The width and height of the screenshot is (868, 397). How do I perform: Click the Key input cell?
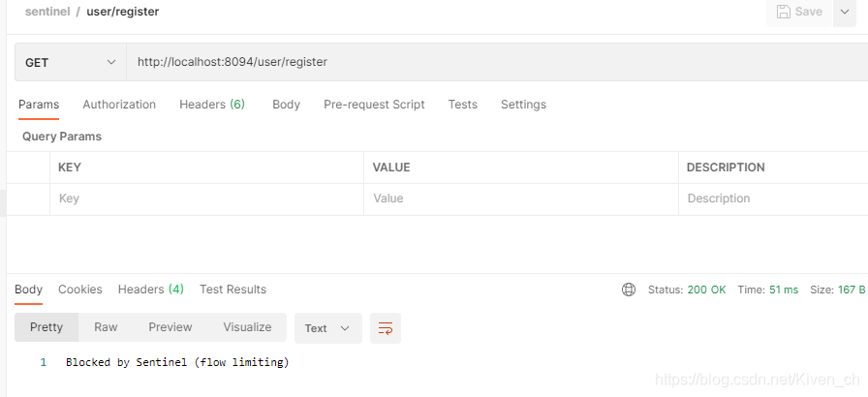click(x=206, y=198)
